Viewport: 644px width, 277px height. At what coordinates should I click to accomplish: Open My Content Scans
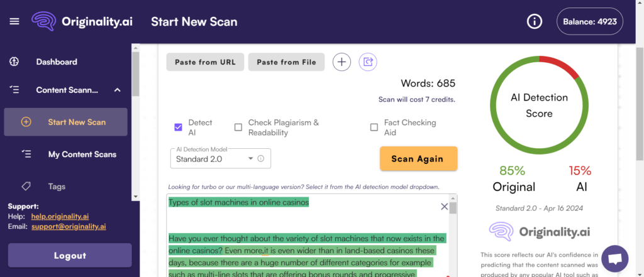(x=82, y=155)
